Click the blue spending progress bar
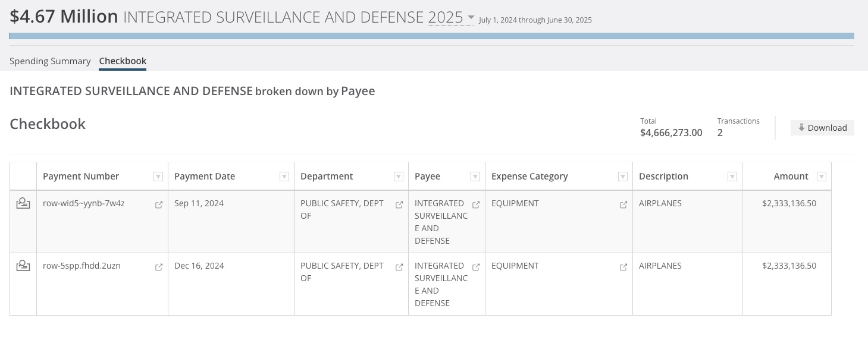This screenshot has height=359, width=868. click(432, 36)
